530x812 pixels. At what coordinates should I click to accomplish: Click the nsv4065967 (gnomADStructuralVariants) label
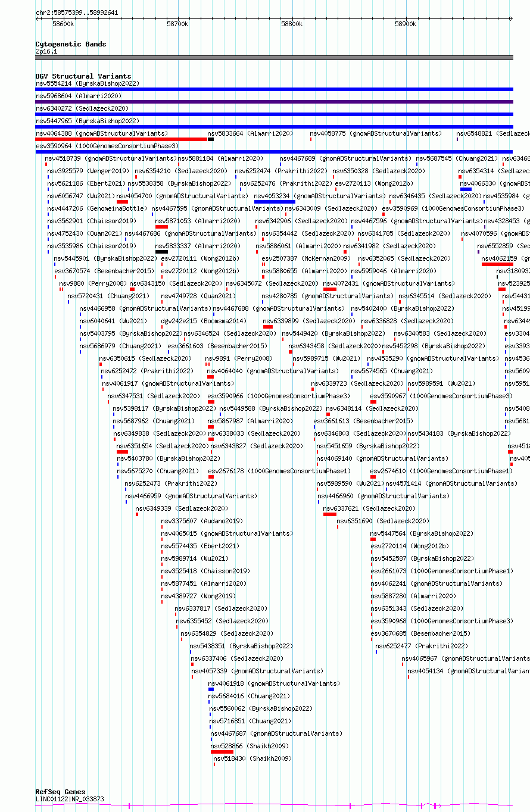pos(466,658)
